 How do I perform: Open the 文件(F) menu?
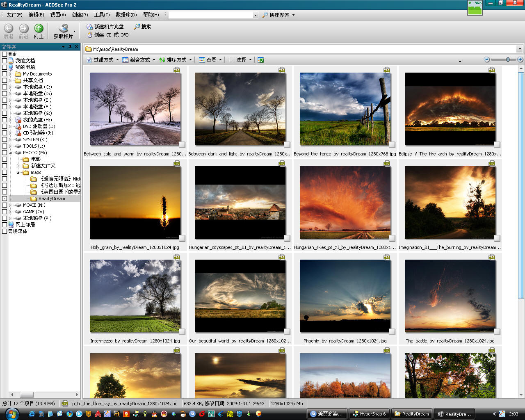click(14, 15)
